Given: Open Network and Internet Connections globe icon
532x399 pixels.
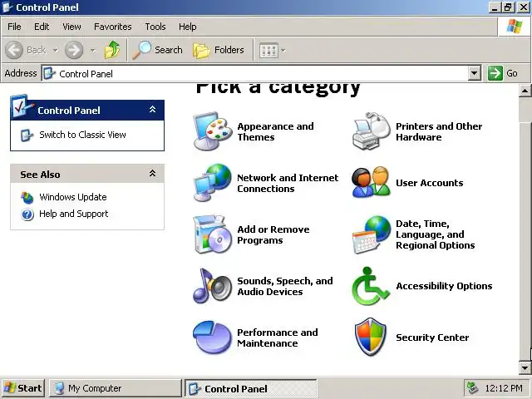Looking at the screenshot, I should tap(213, 183).
